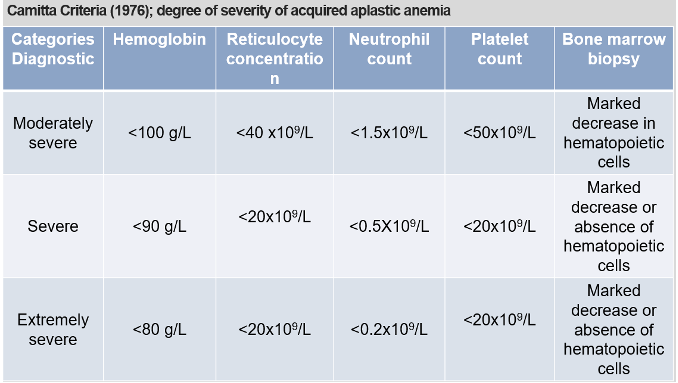Click the Moderately severe row label
The width and height of the screenshot is (678, 383).
click(x=53, y=133)
